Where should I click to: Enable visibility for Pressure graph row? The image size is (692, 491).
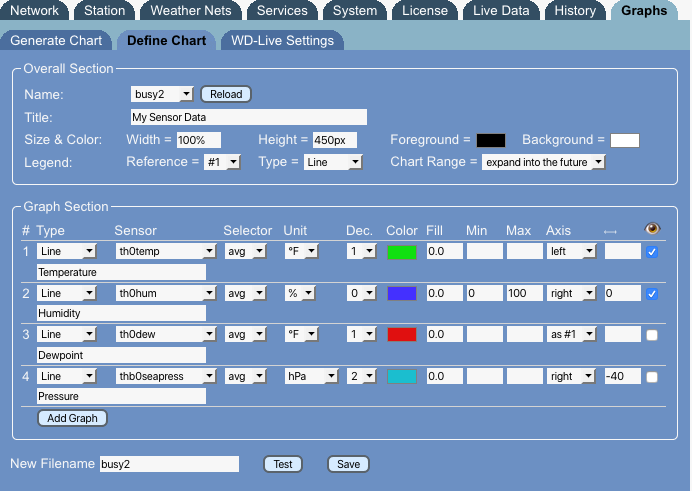[652, 377]
